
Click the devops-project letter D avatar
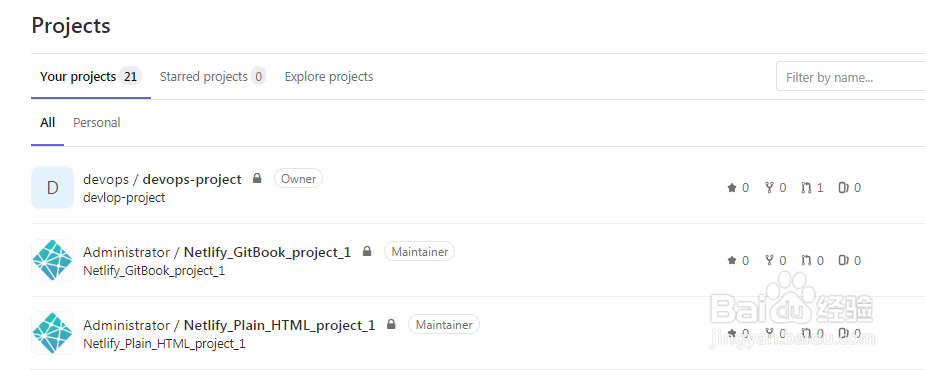tap(53, 188)
